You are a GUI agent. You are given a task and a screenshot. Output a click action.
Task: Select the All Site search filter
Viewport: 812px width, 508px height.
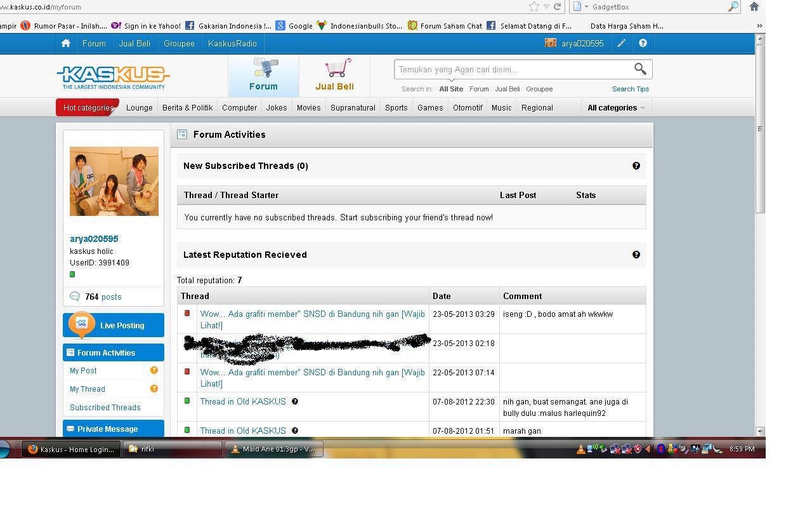point(451,89)
